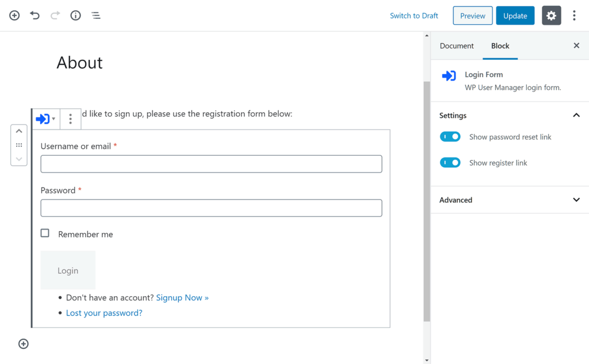Click the Redo arrow in the toolbar

pos(55,16)
